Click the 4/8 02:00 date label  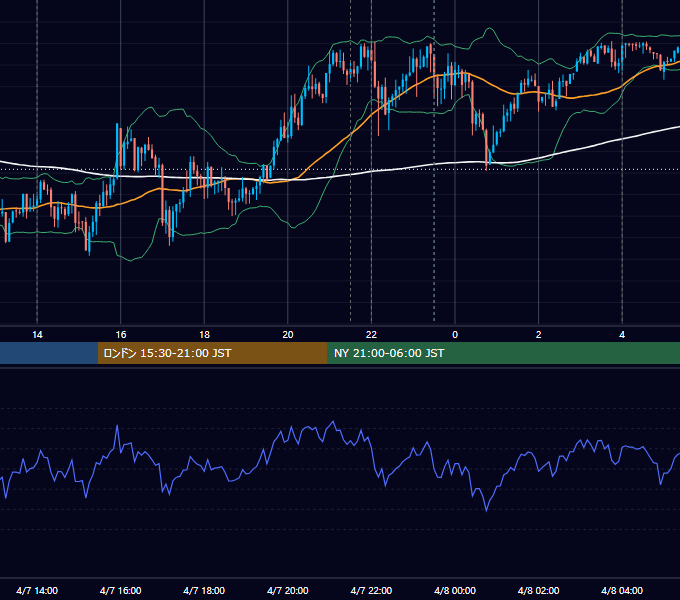click(538, 590)
